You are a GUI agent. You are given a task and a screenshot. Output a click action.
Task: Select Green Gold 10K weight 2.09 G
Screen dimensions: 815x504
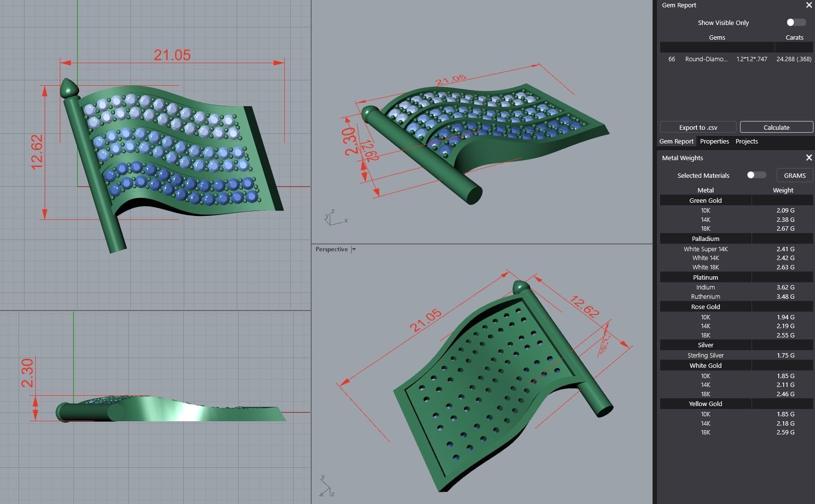click(x=785, y=210)
